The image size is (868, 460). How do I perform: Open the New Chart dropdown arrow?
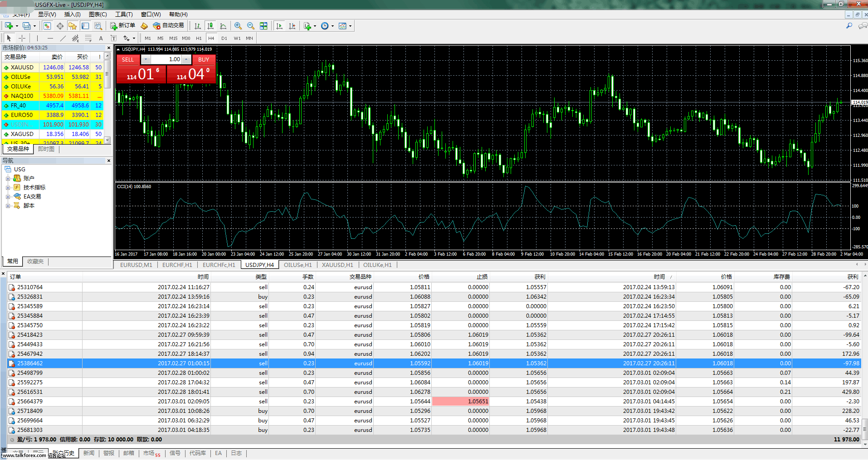[17, 26]
